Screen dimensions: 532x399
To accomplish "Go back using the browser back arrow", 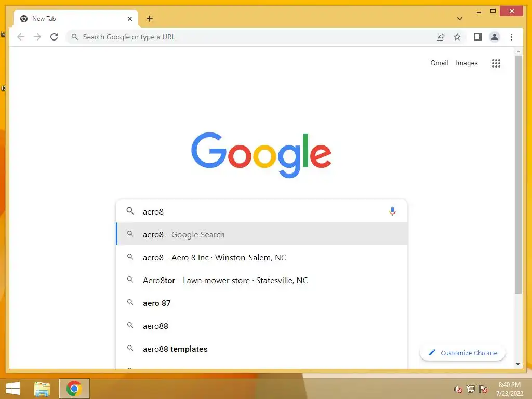I will (21, 37).
